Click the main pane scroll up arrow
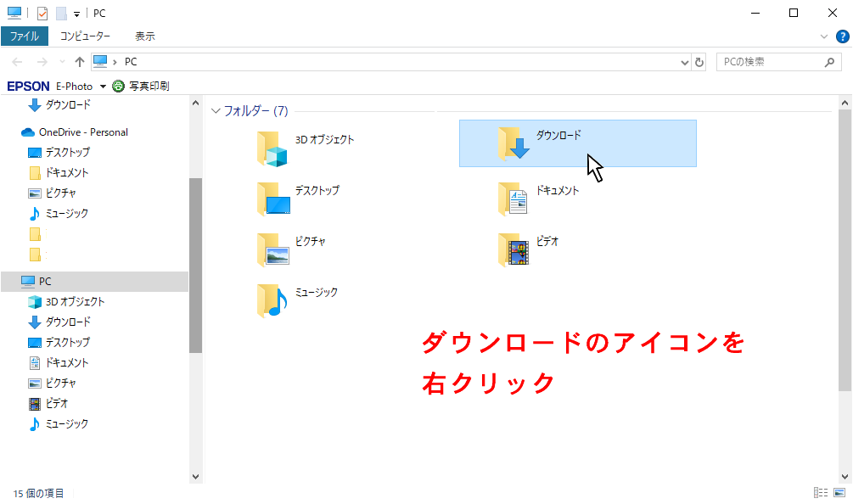Viewport: 853px width, 504px height. pos(845,103)
